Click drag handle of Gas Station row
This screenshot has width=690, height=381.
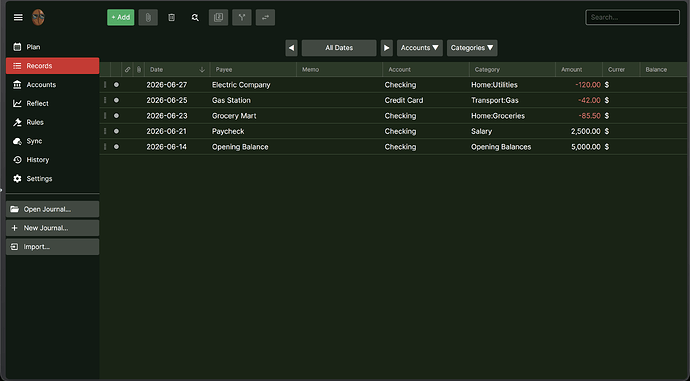tap(105, 100)
